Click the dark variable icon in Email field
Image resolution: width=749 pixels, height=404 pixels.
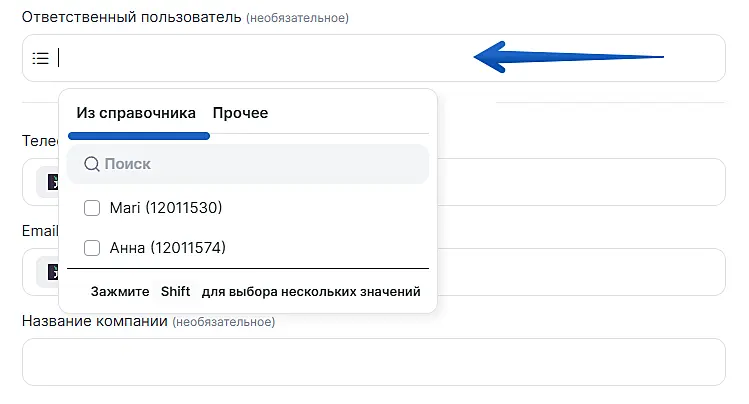pos(50,271)
